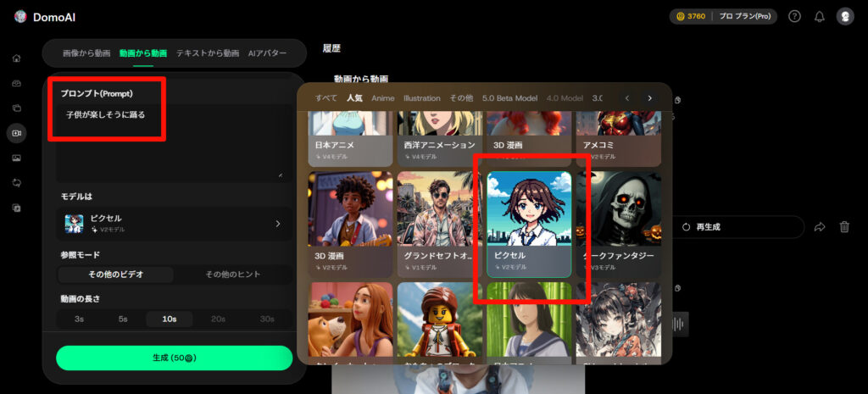This screenshot has height=394, width=868.
Task: Choose the ink-style kimono girl model card
Action: point(618,323)
